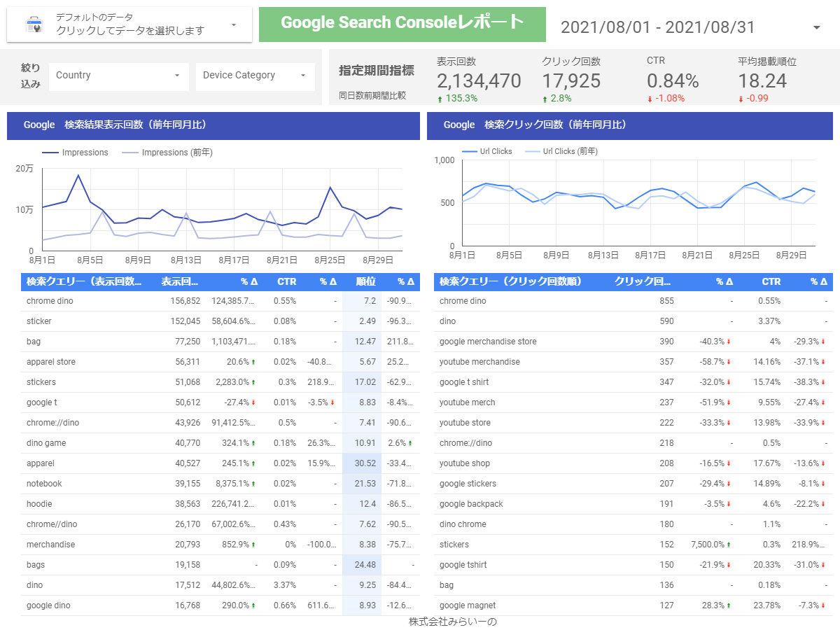Click the Google Search Console レポート title banner

point(402,24)
